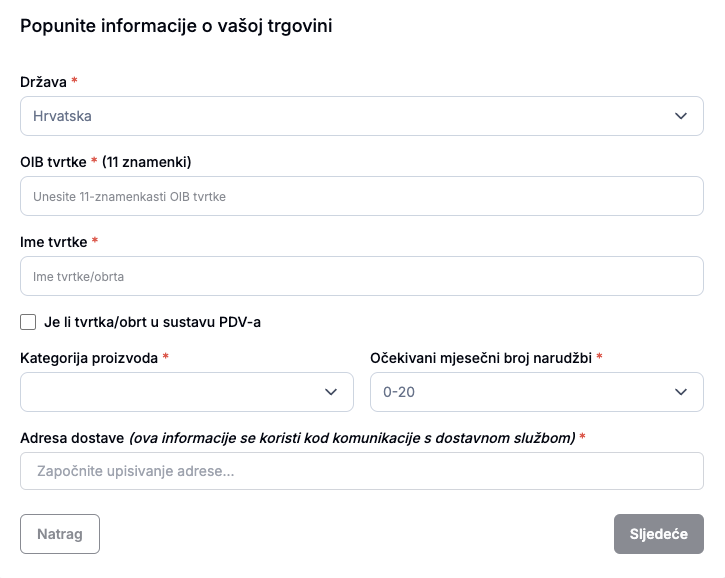Click the Ime tvrtke/obrta text field
The image size is (725, 578).
(361, 276)
